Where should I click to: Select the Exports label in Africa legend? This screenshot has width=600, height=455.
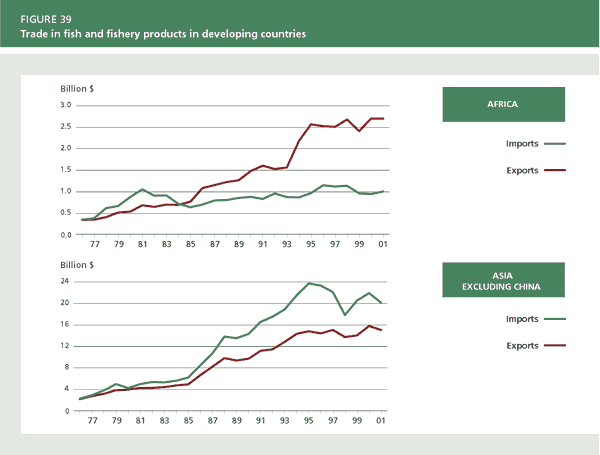click(522, 171)
